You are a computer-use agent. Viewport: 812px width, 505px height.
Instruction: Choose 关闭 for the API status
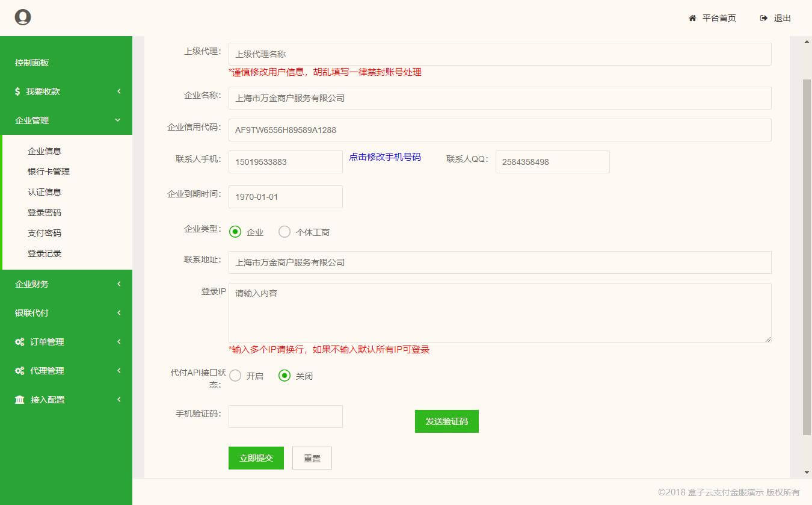click(285, 376)
